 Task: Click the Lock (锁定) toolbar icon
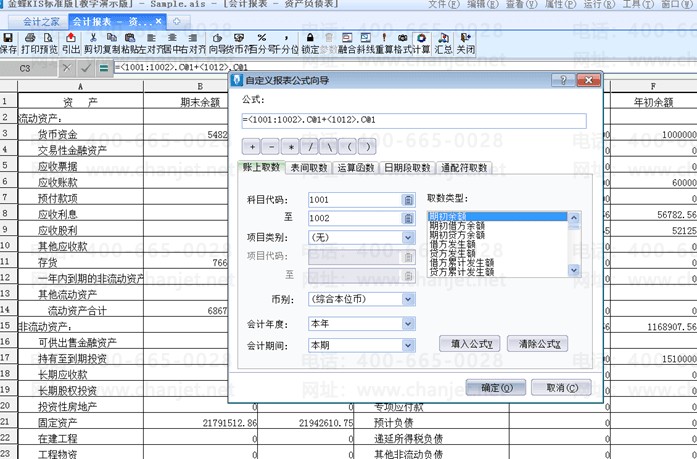pyautogui.click(x=309, y=42)
